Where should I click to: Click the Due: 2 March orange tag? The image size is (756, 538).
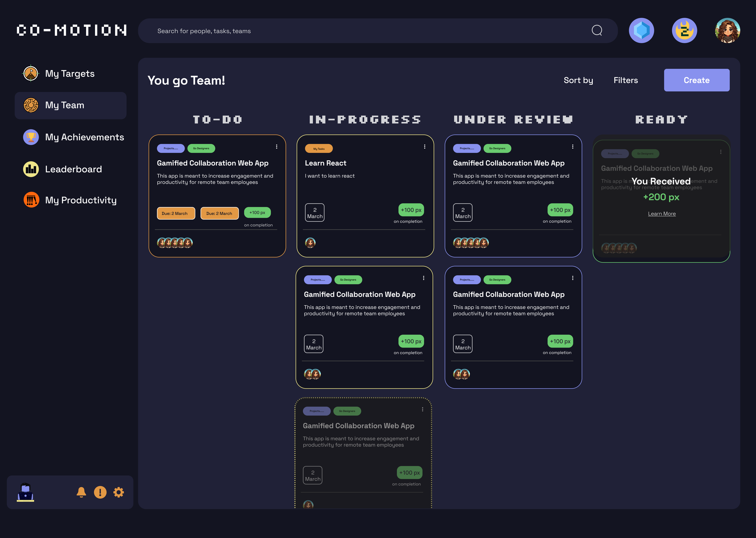click(176, 213)
